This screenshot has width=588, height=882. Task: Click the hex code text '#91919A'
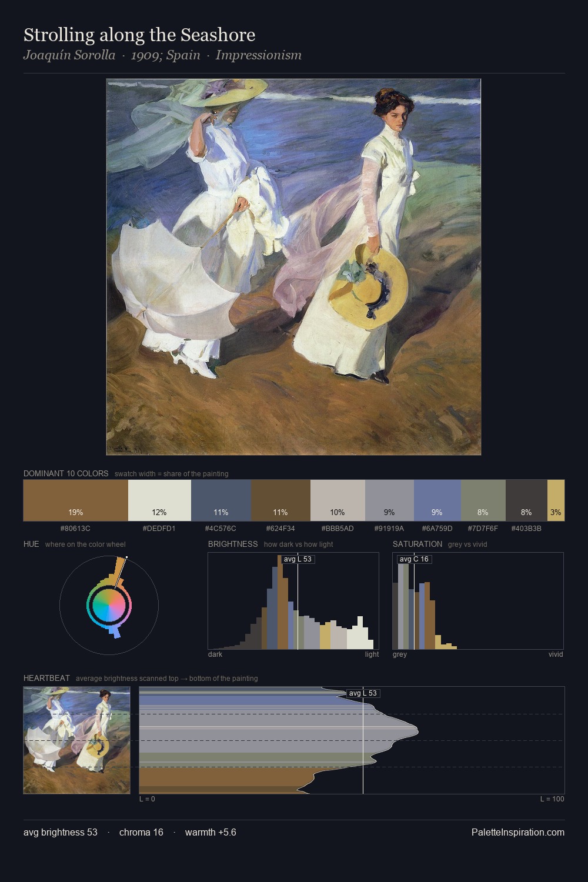click(x=389, y=528)
